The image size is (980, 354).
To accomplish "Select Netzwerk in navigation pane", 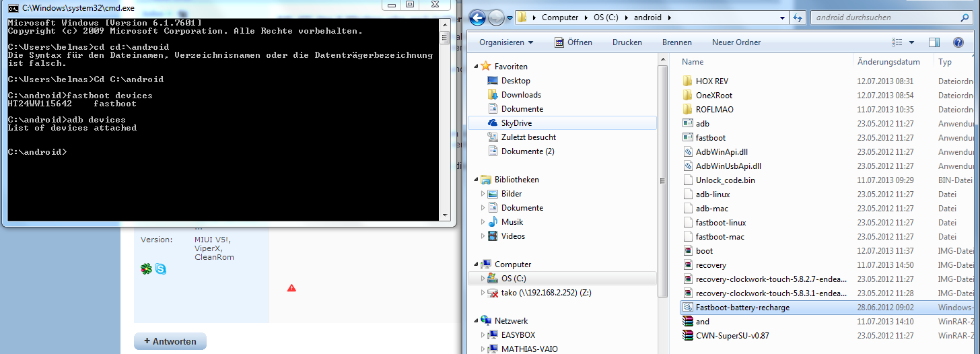I will pos(511,321).
